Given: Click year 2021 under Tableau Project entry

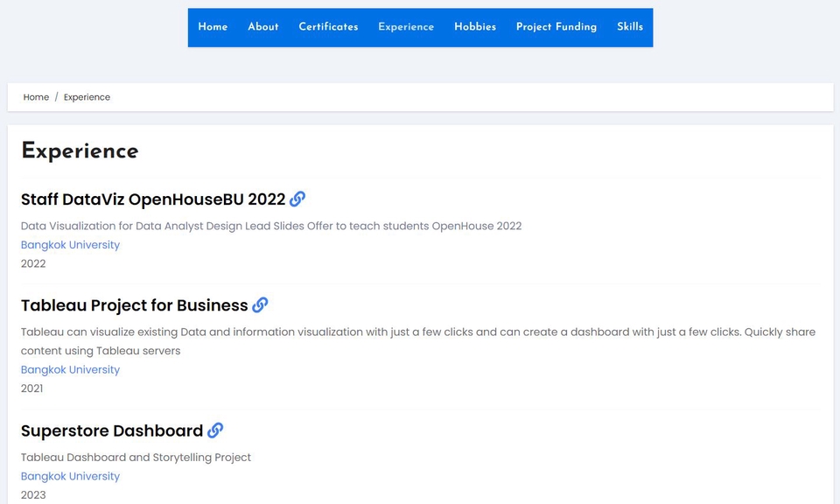Looking at the screenshot, I should coord(32,388).
